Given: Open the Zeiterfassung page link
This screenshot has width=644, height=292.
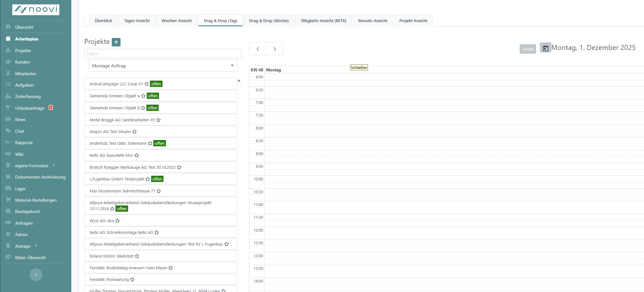Looking at the screenshot, I should (28, 96).
